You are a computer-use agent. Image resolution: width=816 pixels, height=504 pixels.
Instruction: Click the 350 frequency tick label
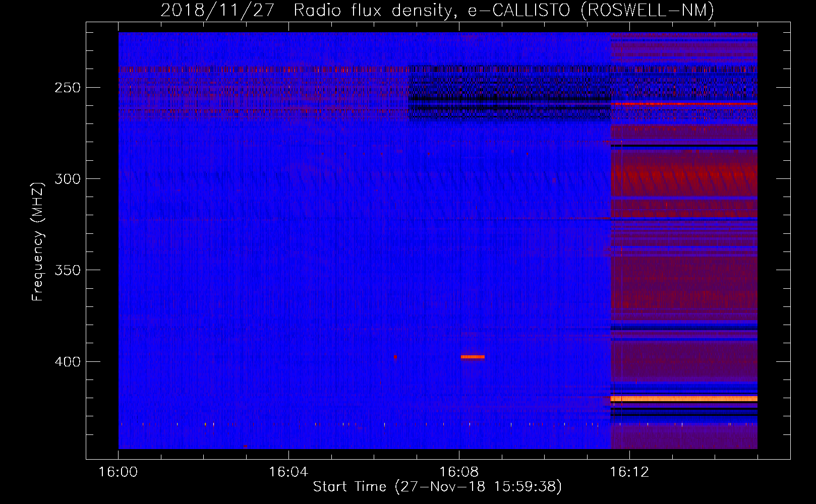tap(68, 270)
